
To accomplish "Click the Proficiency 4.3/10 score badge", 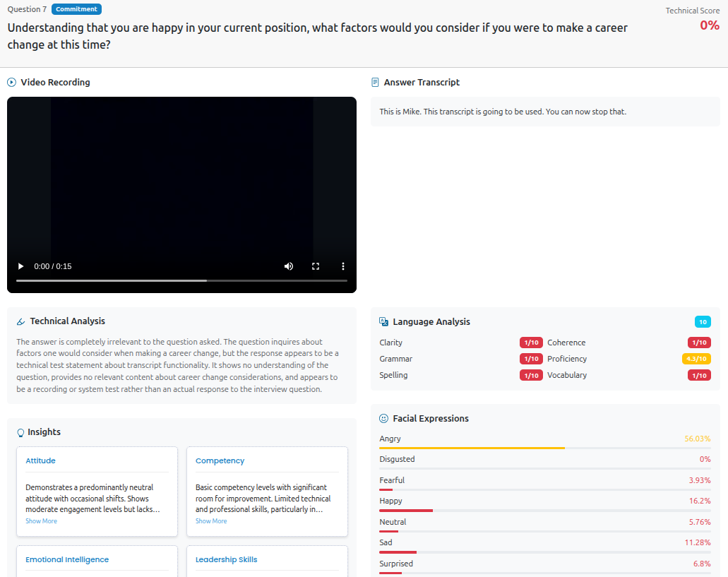I will (x=696, y=359).
